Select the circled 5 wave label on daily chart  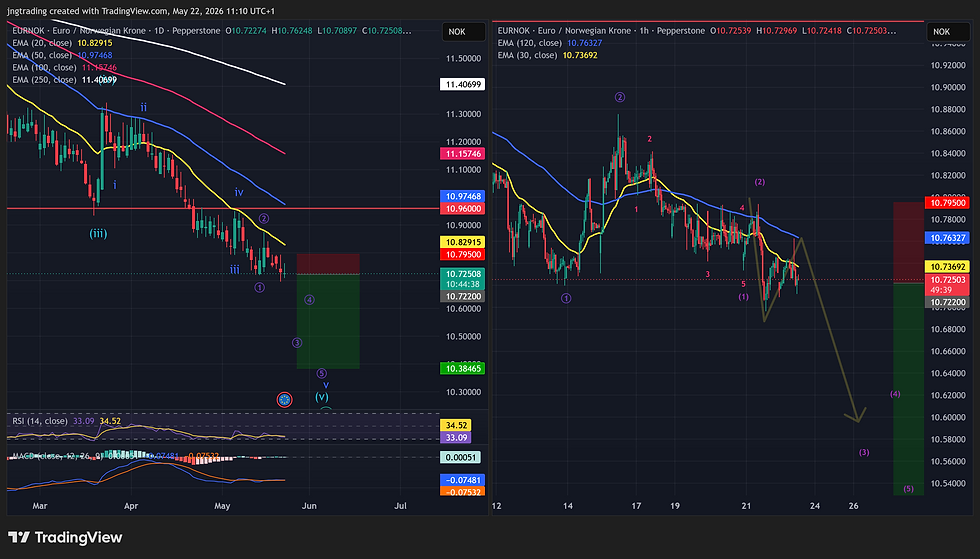(x=322, y=373)
